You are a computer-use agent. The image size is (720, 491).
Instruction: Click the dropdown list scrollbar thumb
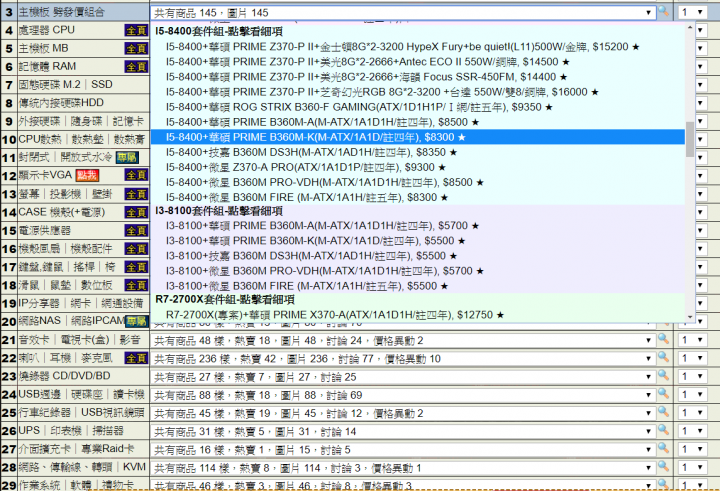click(690, 139)
